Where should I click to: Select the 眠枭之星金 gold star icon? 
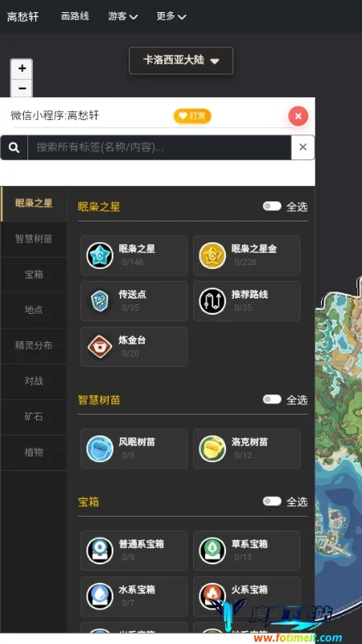(212, 255)
